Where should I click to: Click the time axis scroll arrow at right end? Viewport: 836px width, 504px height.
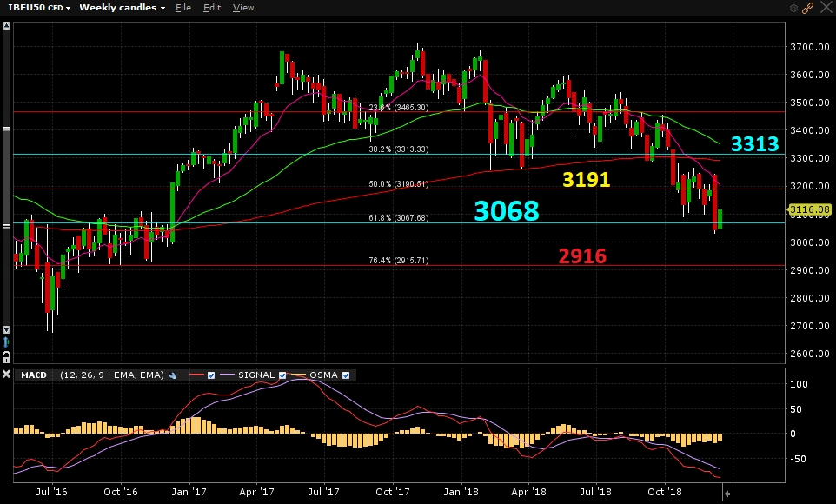click(727, 494)
